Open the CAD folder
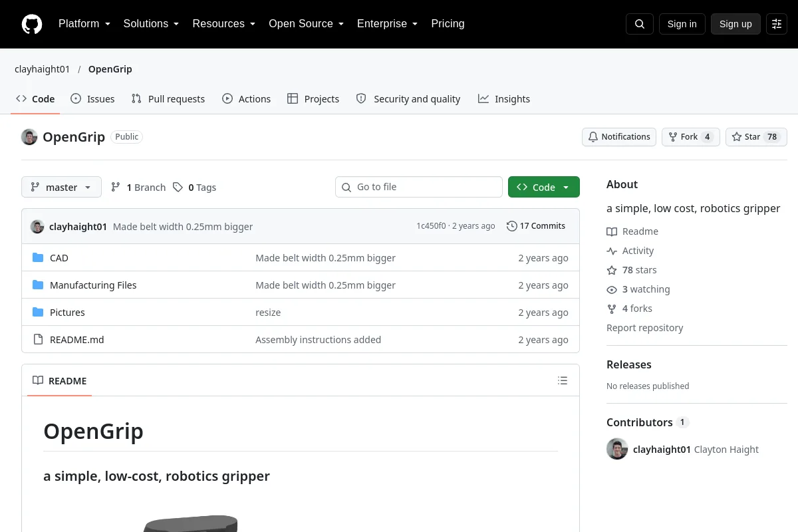This screenshot has height=532, width=798. 59,258
